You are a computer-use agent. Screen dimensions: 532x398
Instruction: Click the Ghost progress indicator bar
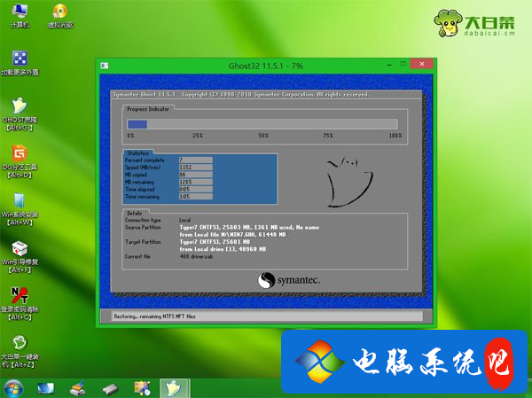pos(262,124)
